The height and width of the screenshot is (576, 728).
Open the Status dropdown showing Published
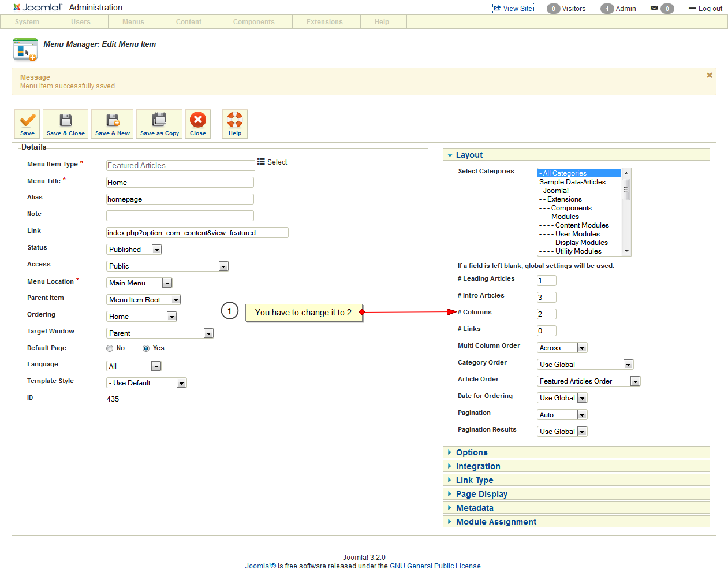click(x=134, y=250)
